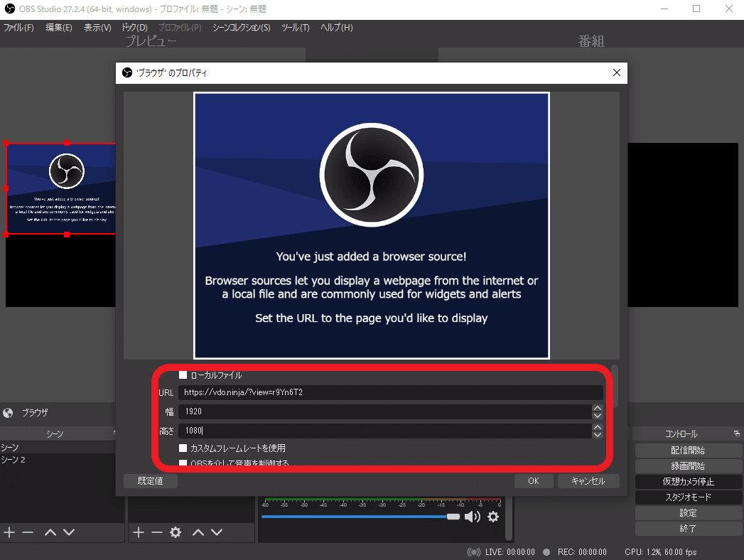
Task: Click OBS logo in properties dialog title
Action: point(127,72)
